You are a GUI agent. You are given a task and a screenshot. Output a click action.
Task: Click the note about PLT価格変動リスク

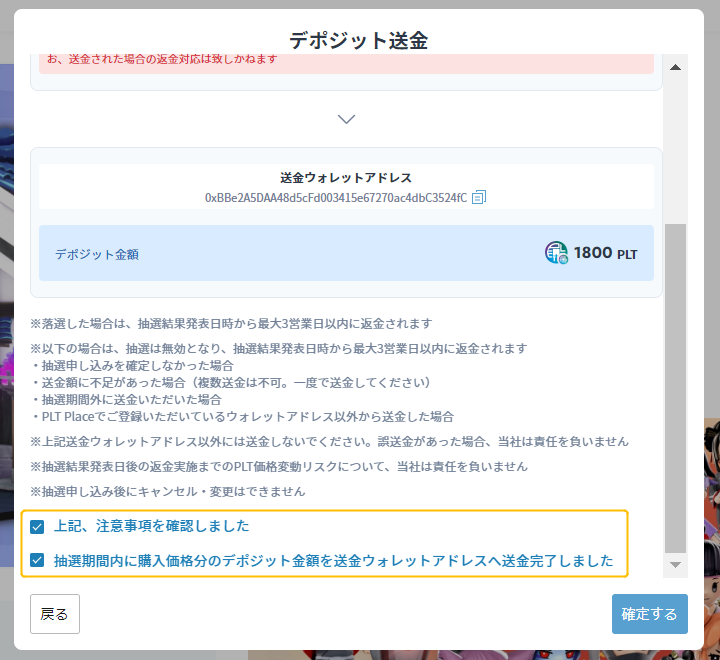279,467
